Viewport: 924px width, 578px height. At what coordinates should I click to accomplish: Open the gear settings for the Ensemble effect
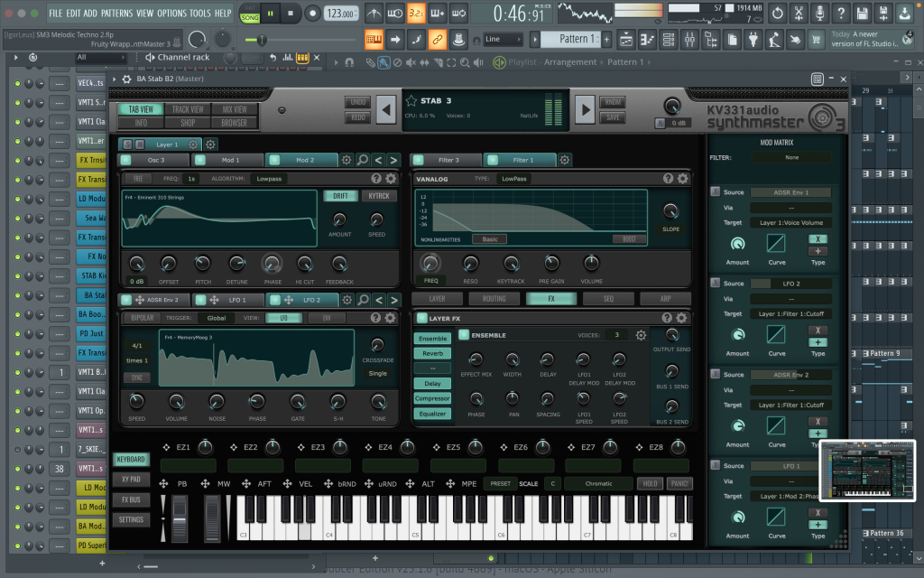point(641,335)
